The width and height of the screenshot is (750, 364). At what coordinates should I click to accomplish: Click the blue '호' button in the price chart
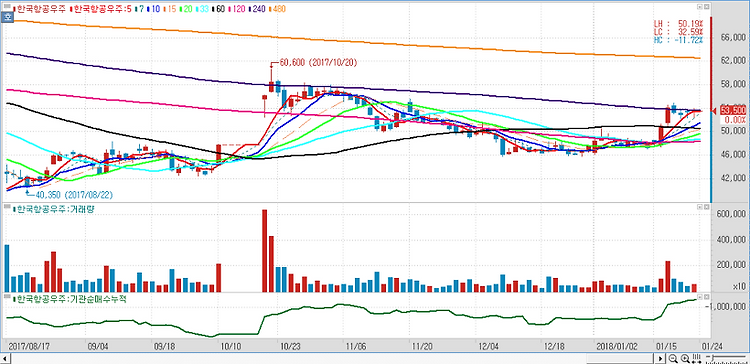point(8,17)
